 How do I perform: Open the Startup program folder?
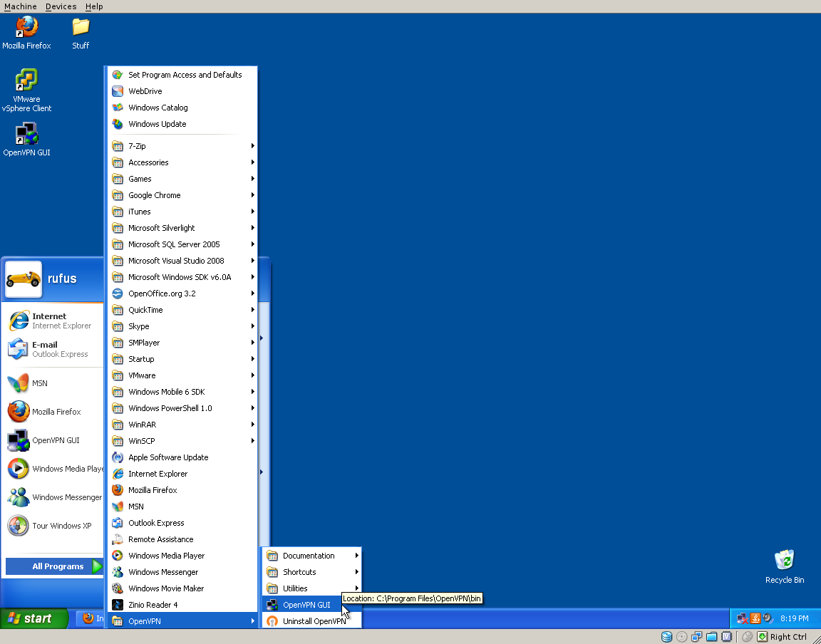click(182, 359)
